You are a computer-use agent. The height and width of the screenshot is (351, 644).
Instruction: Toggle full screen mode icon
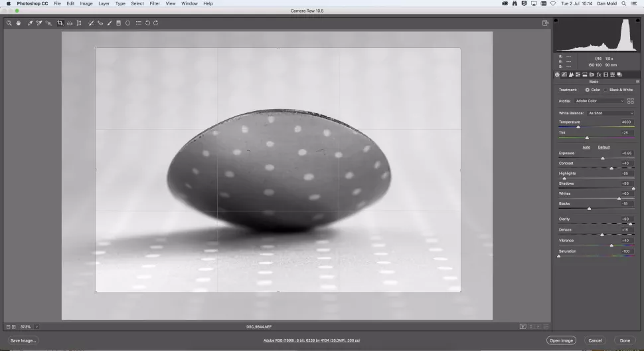[545, 23]
